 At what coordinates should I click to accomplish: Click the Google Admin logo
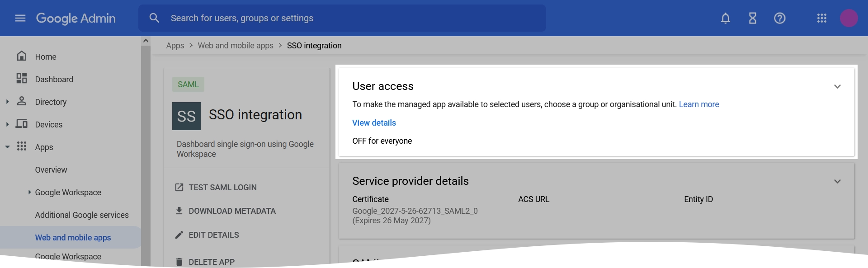point(76,18)
